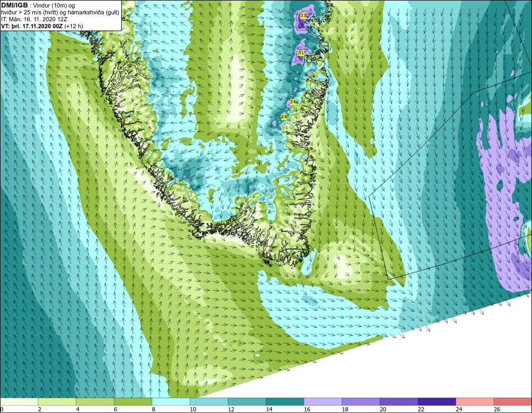The height and width of the screenshot is (413, 532).
Task: Click the legend tick label 24
Action: [459, 409]
